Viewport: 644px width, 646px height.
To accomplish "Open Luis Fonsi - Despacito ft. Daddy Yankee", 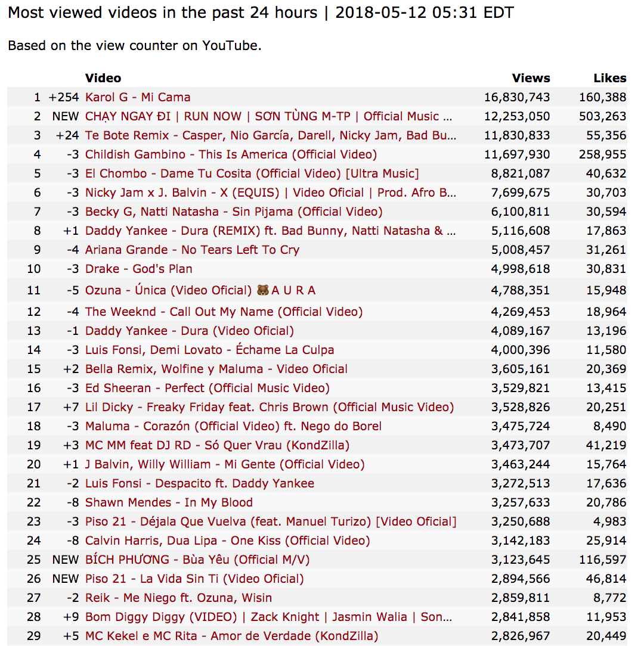I will point(200,483).
